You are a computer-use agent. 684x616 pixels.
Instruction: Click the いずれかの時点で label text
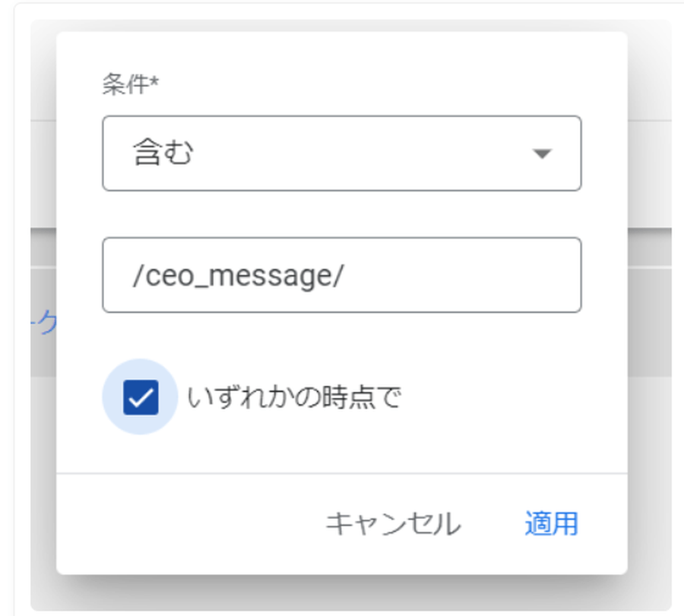[x=293, y=397]
